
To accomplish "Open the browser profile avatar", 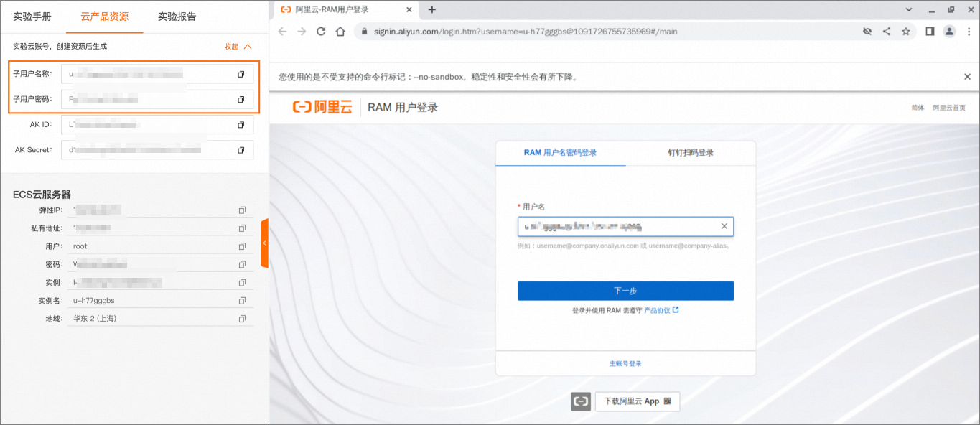I will click(949, 32).
